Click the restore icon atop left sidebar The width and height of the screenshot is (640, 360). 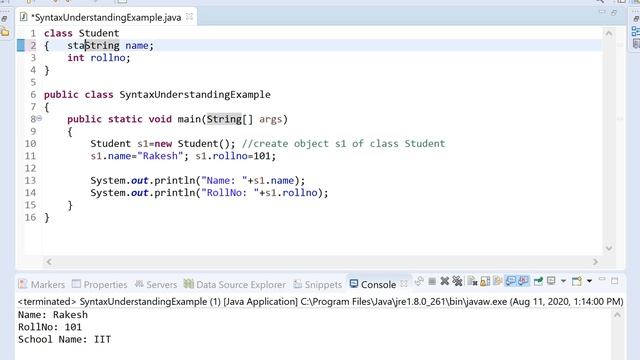(x=4, y=18)
